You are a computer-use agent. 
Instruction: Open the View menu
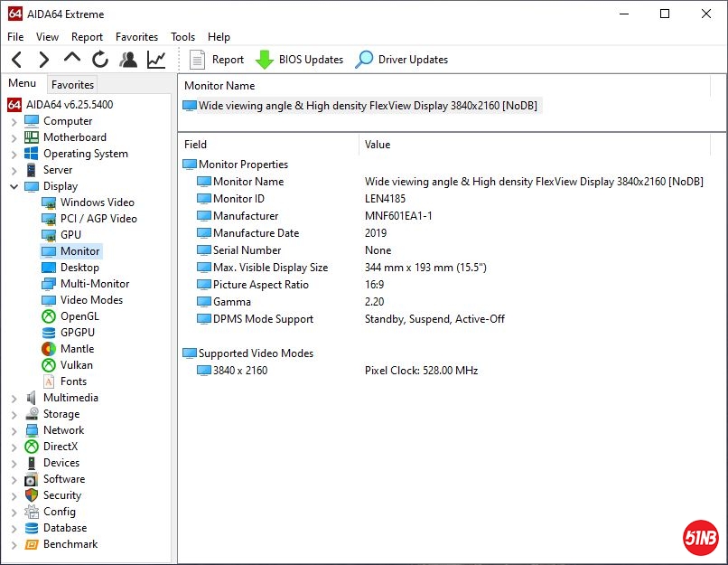(47, 37)
